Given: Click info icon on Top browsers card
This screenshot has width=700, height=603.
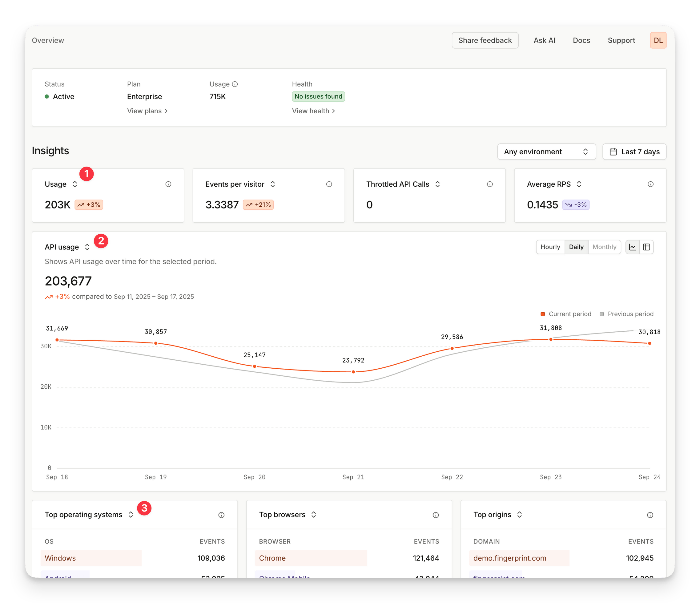Looking at the screenshot, I should [x=436, y=515].
